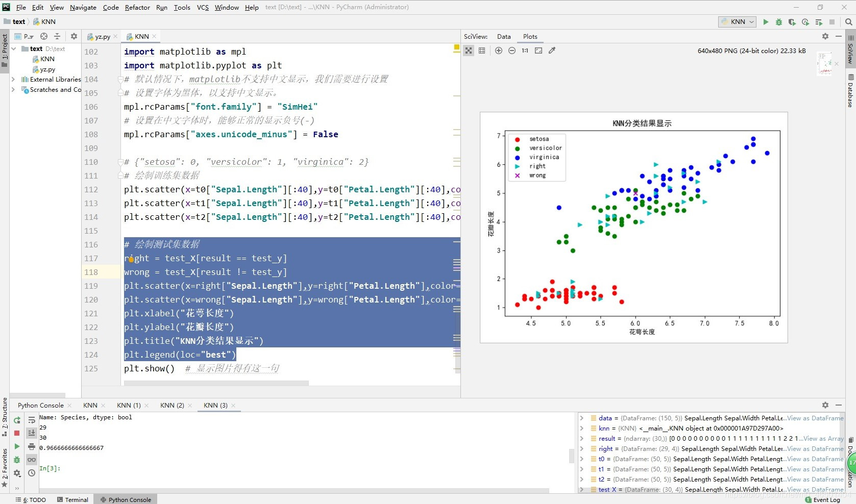Open the Terminal tool window

click(x=72, y=500)
